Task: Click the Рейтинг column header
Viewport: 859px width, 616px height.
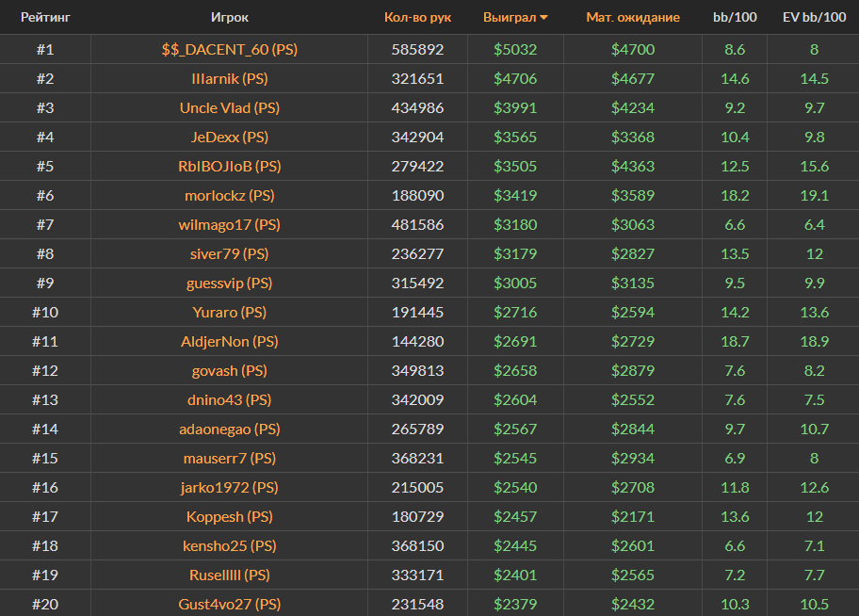Action: click(45, 17)
